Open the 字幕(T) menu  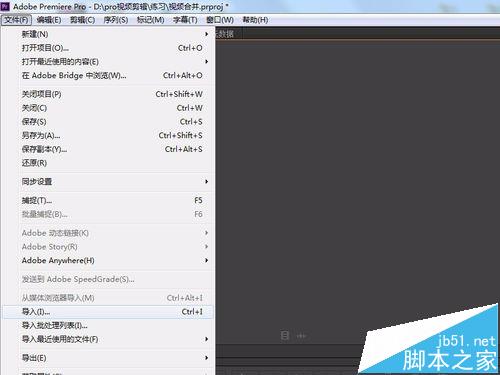point(185,20)
